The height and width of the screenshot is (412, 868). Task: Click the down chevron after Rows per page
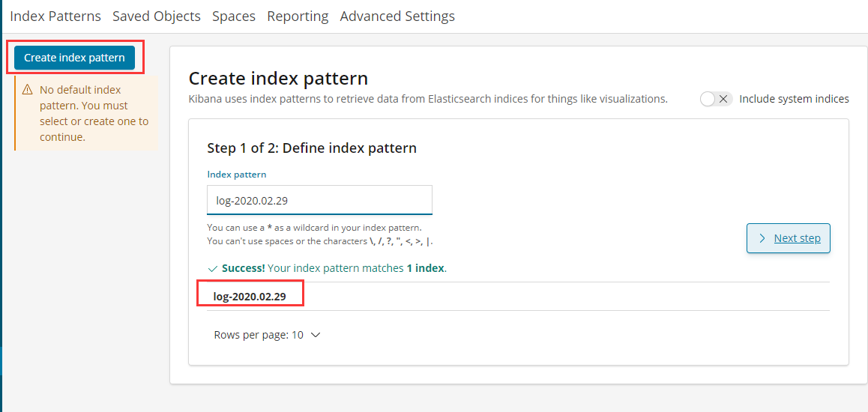click(316, 335)
